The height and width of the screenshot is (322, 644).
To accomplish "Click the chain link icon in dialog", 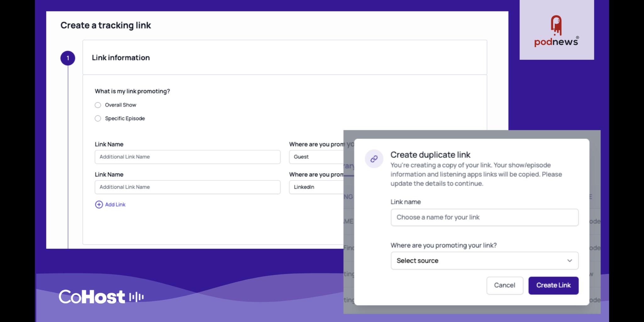I will (374, 159).
